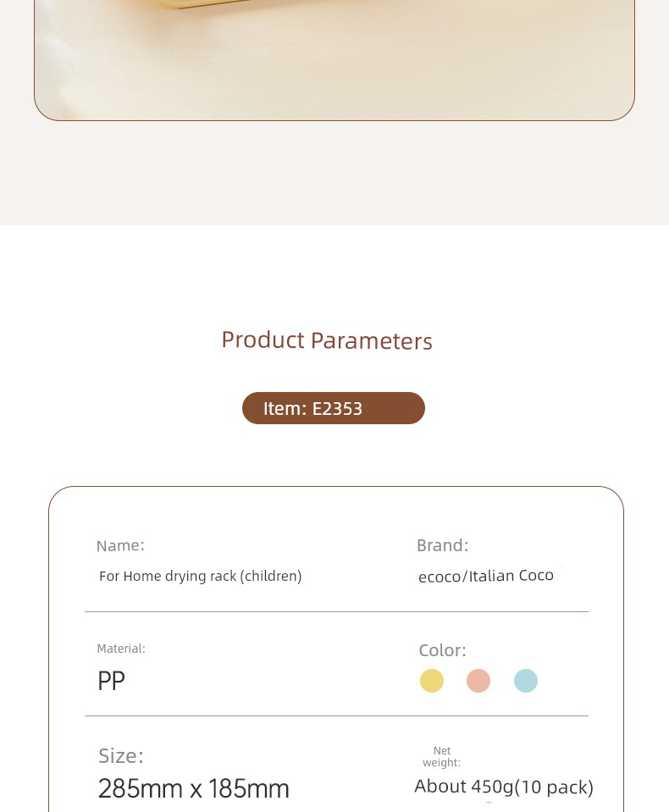Click the Item: E2353 badge
Screen dimensions: 669x812
click(x=334, y=408)
